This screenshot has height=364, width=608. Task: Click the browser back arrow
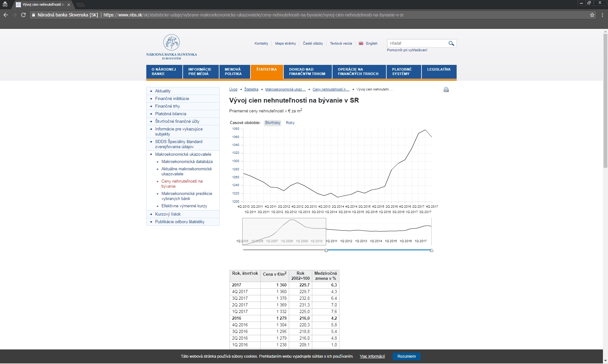[6, 15]
